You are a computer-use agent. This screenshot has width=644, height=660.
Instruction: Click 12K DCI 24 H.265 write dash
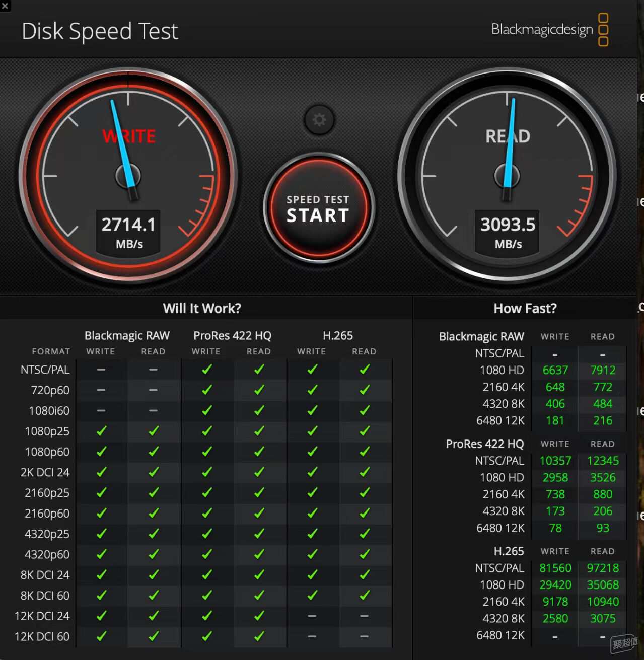pyautogui.click(x=312, y=616)
